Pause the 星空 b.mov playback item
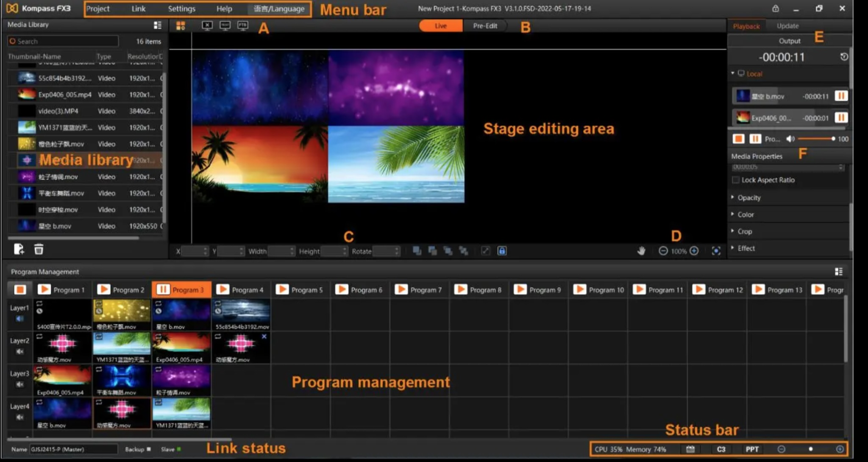This screenshot has width=868, height=462. click(841, 96)
